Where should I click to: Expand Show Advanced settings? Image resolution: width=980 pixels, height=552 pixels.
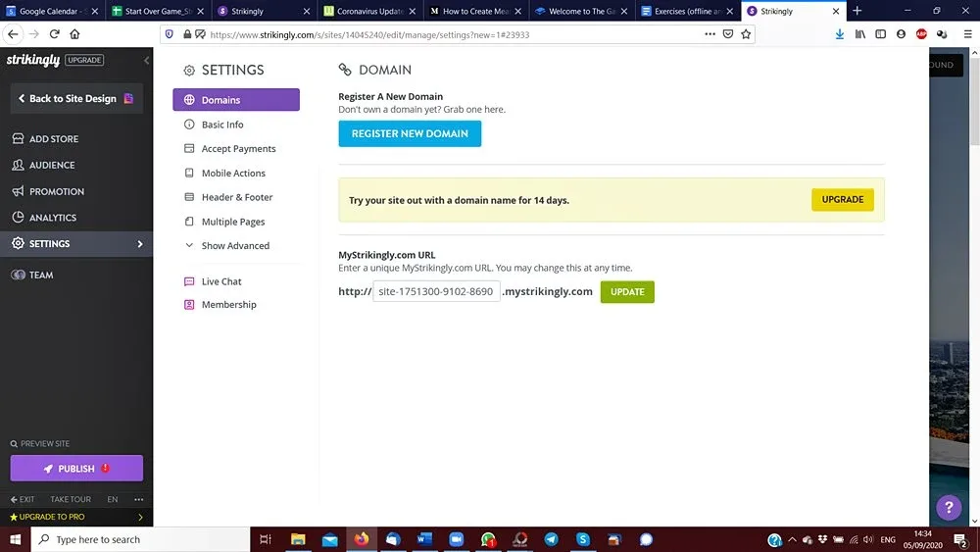[235, 246]
